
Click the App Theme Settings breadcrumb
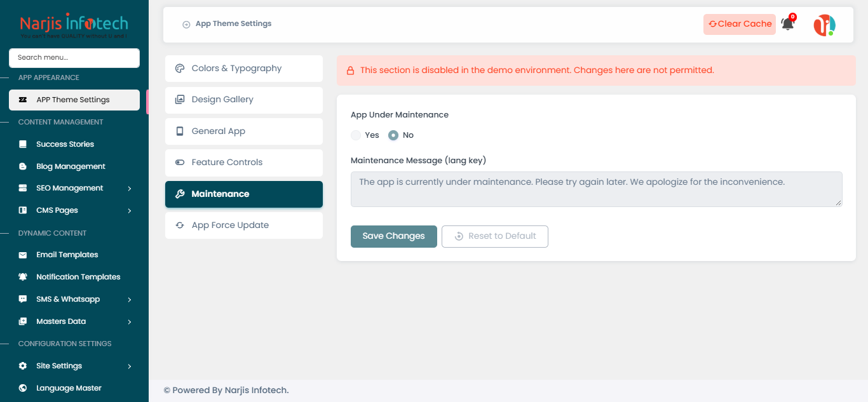[x=233, y=23]
